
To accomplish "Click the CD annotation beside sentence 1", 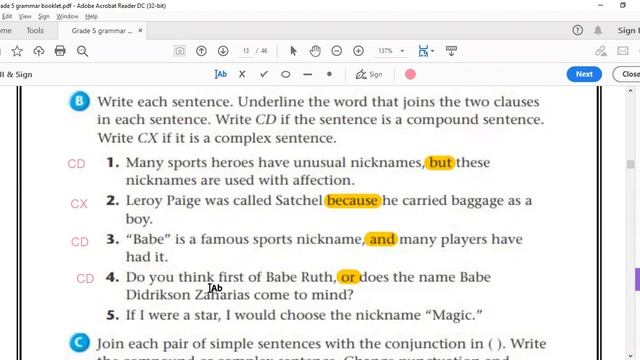I will pyautogui.click(x=76, y=164).
